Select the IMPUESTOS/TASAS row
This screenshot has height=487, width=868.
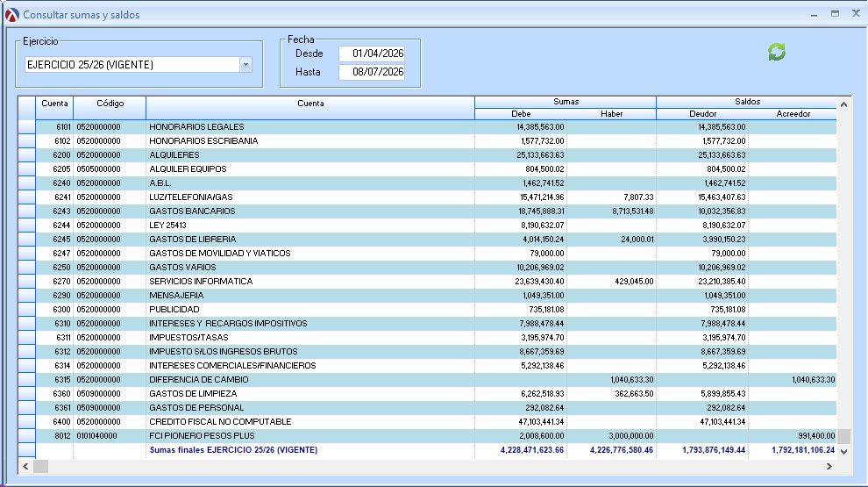427,338
